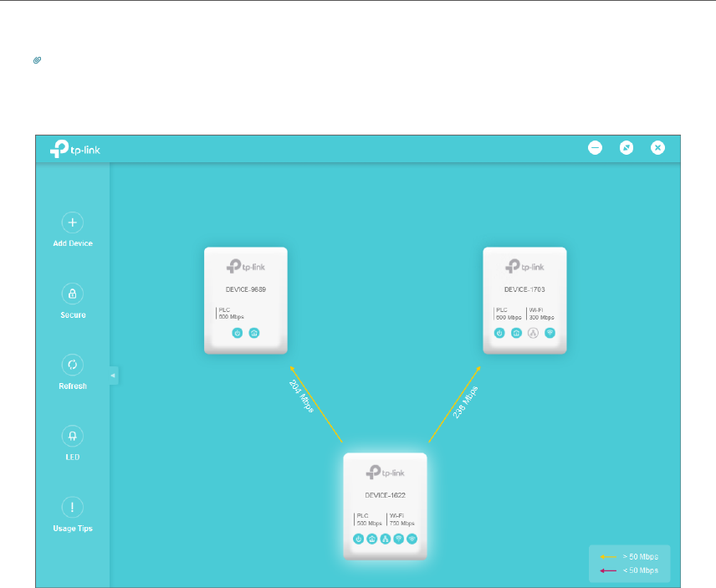Click the tp-link logo in header
The image size is (716, 588).
pyautogui.click(x=75, y=149)
